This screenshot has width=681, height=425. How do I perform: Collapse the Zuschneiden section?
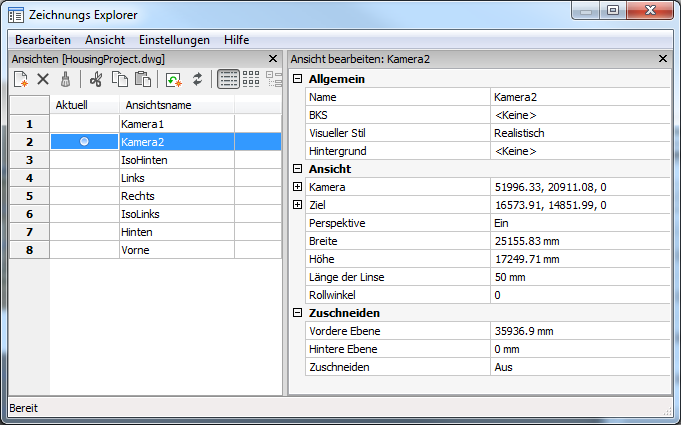click(x=297, y=313)
